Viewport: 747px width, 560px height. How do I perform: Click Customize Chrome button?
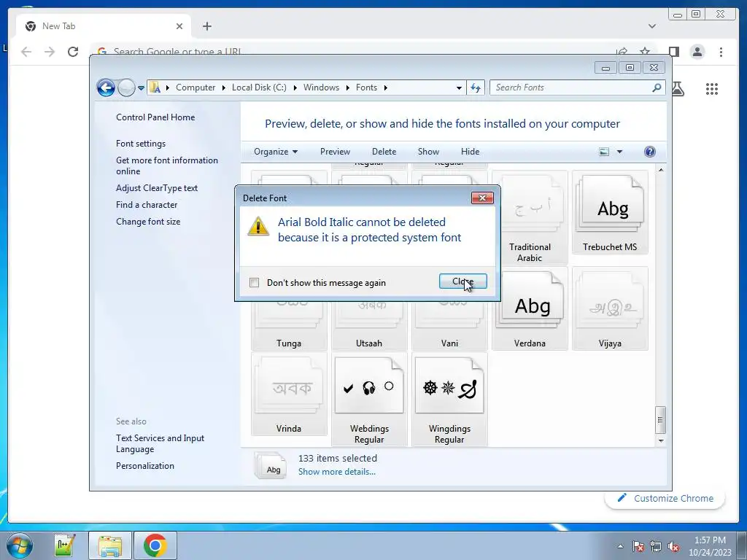tap(665, 498)
